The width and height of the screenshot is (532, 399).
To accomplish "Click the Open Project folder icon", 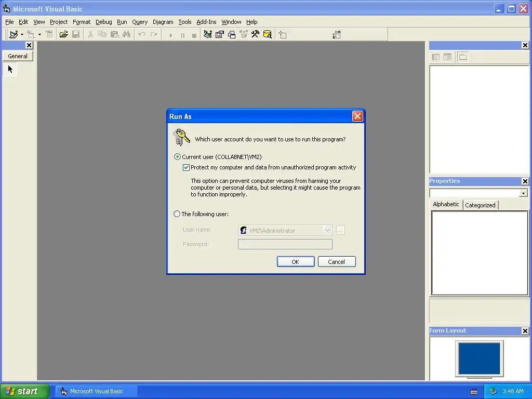I will pos(63,34).
